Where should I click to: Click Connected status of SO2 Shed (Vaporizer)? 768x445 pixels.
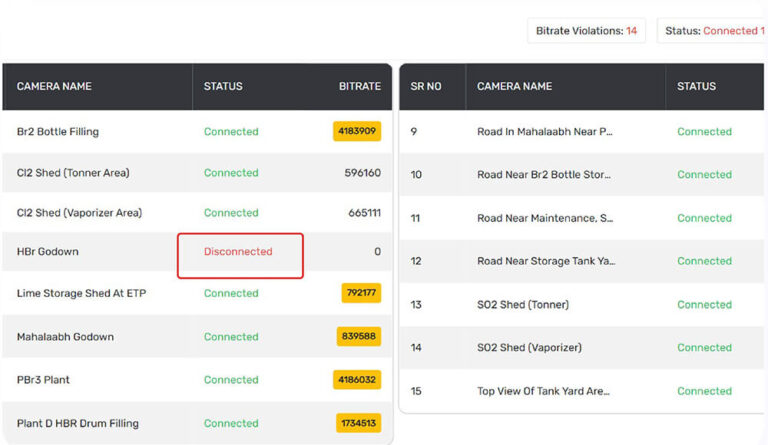[704, 348]
